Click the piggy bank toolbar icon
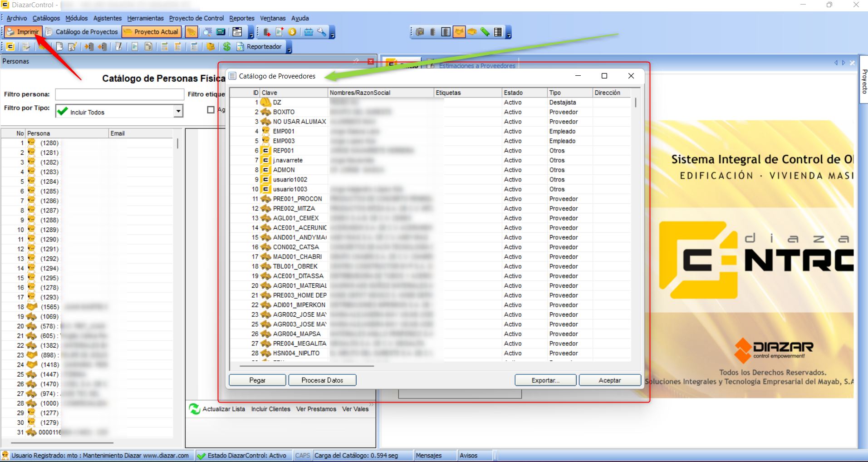This screenshot has width=868, height=462. point(211,47)
